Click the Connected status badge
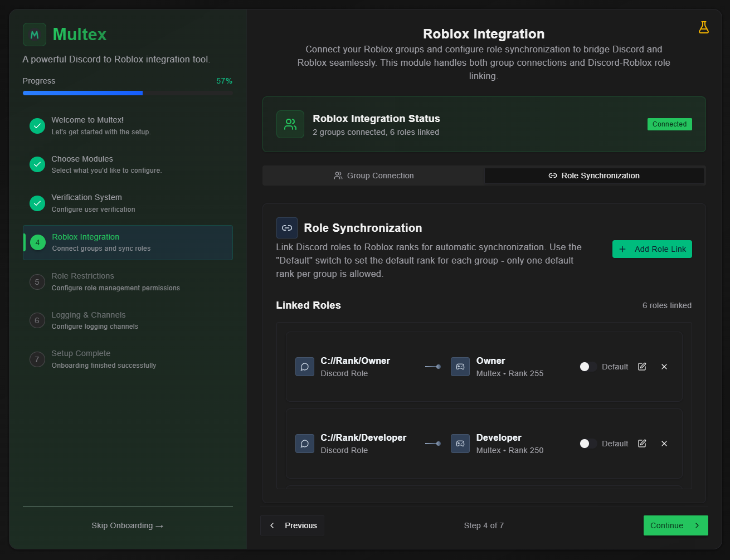This screenshot has width=730, height=560. click(x=669, y=124)
